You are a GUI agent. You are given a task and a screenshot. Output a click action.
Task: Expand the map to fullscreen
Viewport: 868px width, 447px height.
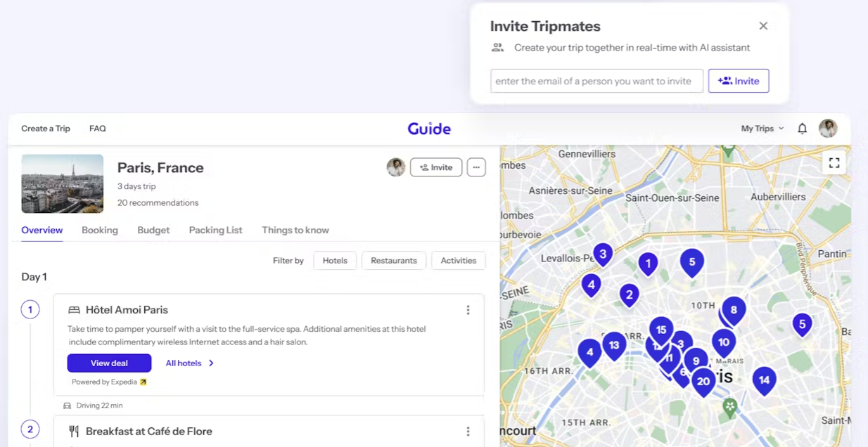coord(834,162)
